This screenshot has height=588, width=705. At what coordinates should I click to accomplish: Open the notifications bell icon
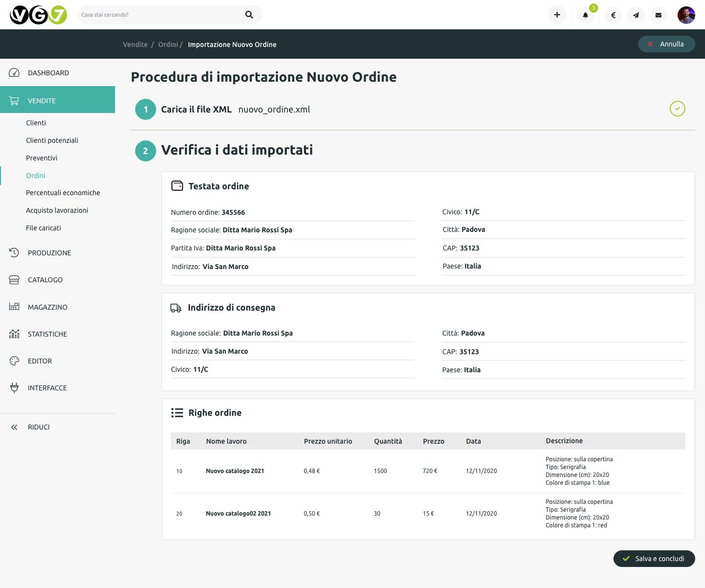pos(585,15)
